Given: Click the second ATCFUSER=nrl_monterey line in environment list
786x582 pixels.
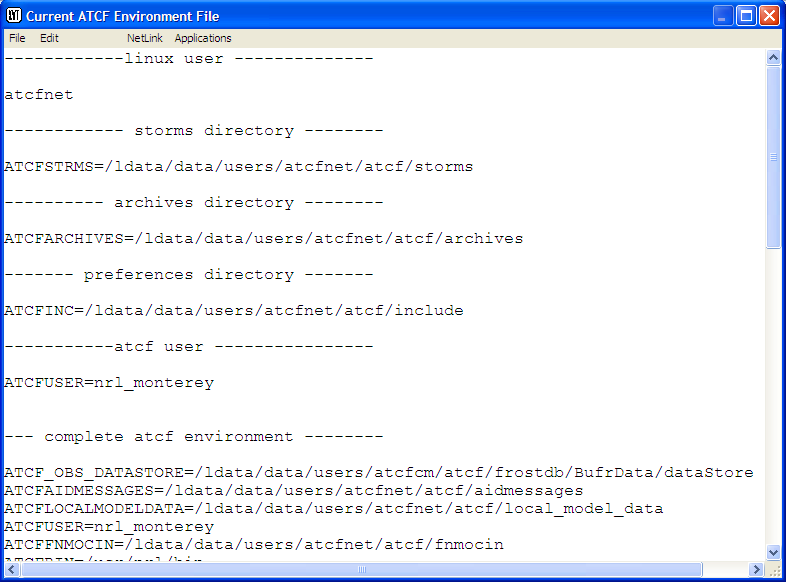Looking at the screenshot, I should coord(109,527).
